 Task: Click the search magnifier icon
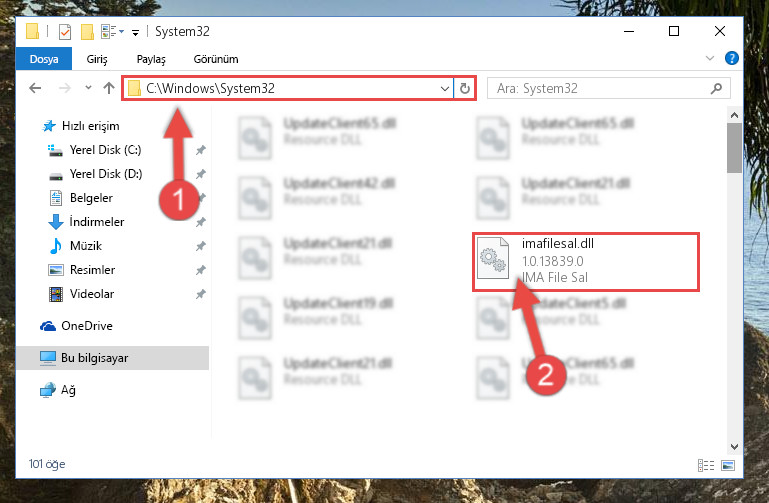point(717,89)
